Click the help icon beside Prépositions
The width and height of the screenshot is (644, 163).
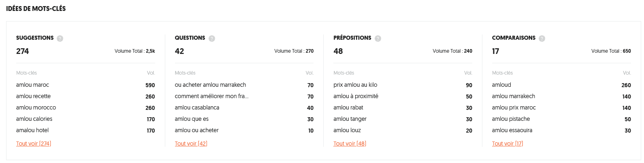click(378, 39)
